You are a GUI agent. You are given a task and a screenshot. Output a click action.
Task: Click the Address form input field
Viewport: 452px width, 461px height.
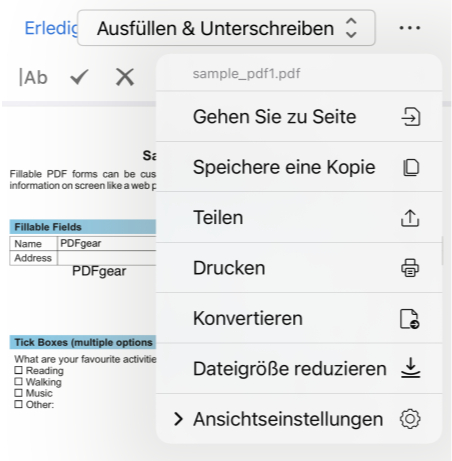pos(107,258)
